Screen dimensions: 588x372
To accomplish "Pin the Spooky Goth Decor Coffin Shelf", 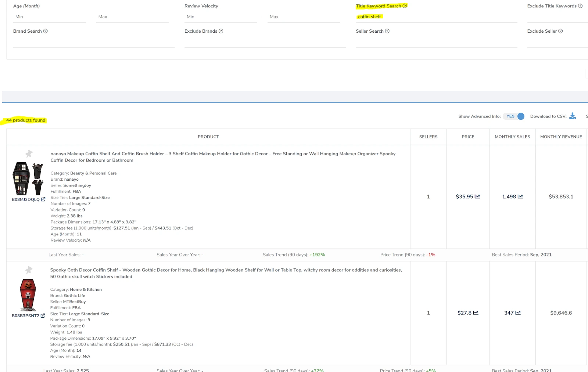I will 29,270.
